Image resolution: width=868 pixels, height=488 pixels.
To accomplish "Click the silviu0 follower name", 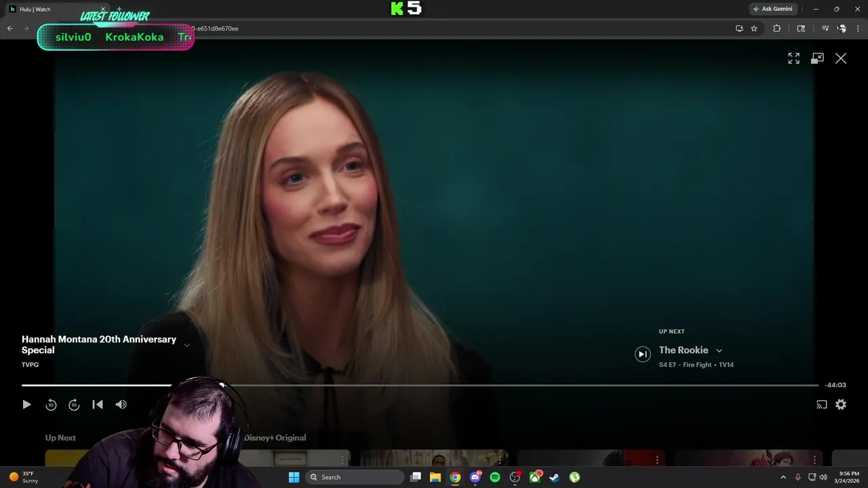I will pyautogui.click(x=73, y=37).
